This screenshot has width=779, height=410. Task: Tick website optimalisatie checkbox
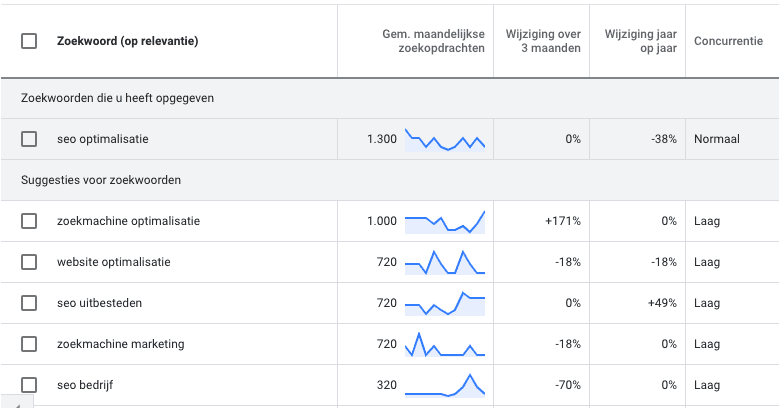pos(29,262)
